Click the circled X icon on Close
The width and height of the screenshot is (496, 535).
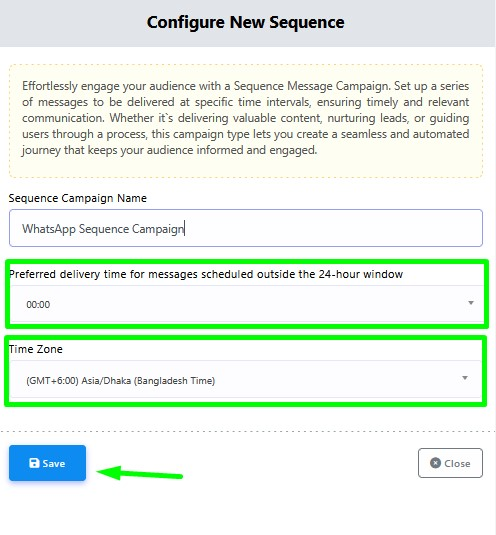435,463
